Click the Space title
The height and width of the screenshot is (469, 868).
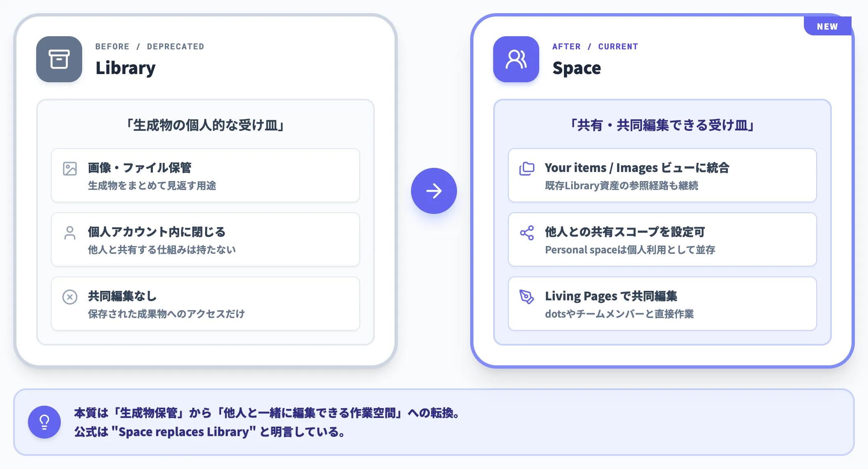[x=577, y=68]
